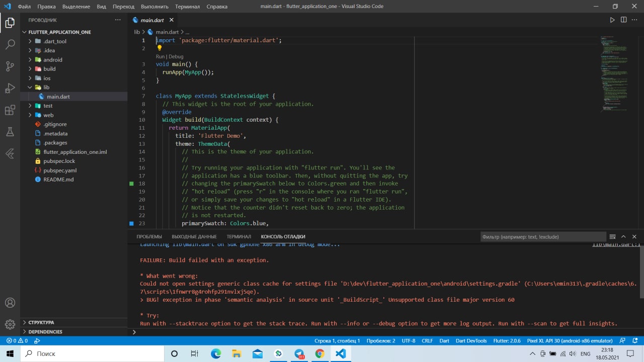Click the Debug CodeLens link above main
The width and height of the screenshot is (644, 362).
[x=176, y=57]
